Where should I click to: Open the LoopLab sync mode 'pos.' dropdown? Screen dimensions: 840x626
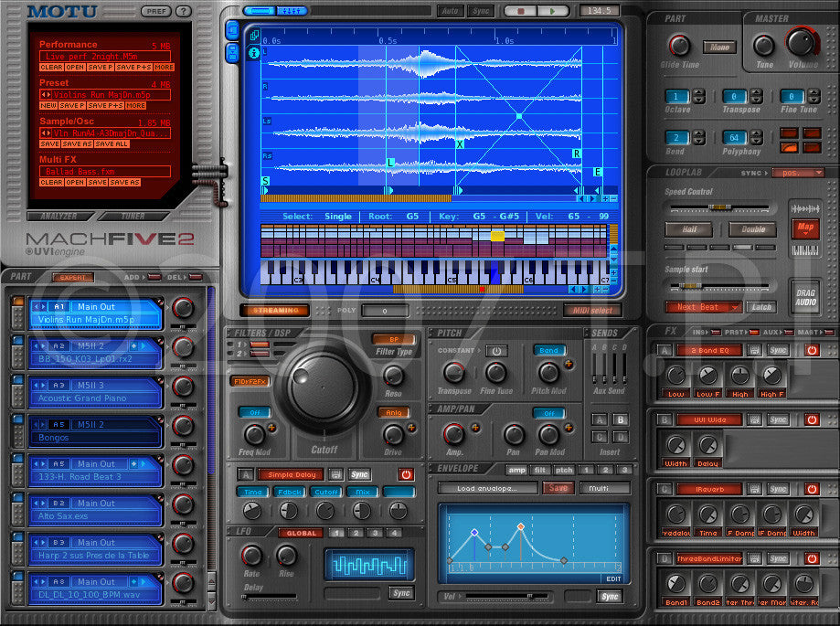coord(799,174)
